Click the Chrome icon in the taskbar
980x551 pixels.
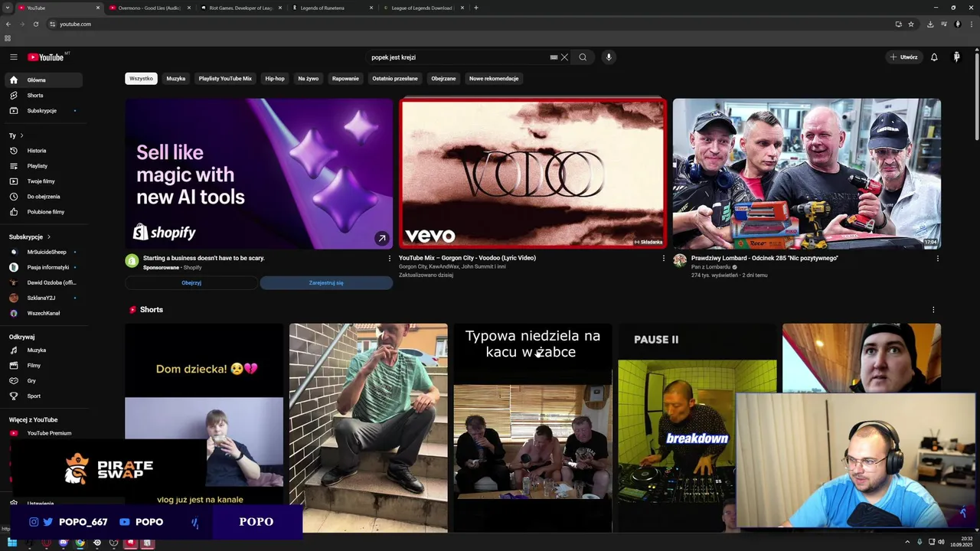click(x=80, y=543)
